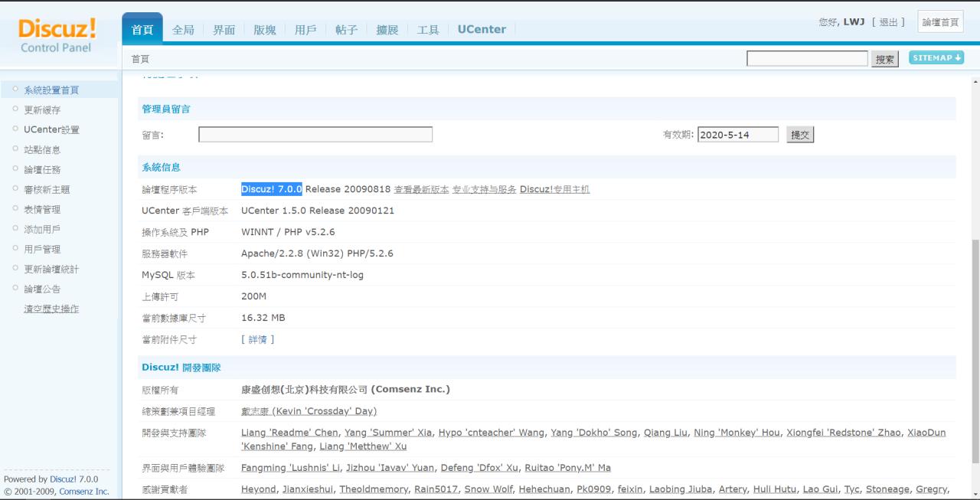Open the 工具 tab

coord(428,30)
